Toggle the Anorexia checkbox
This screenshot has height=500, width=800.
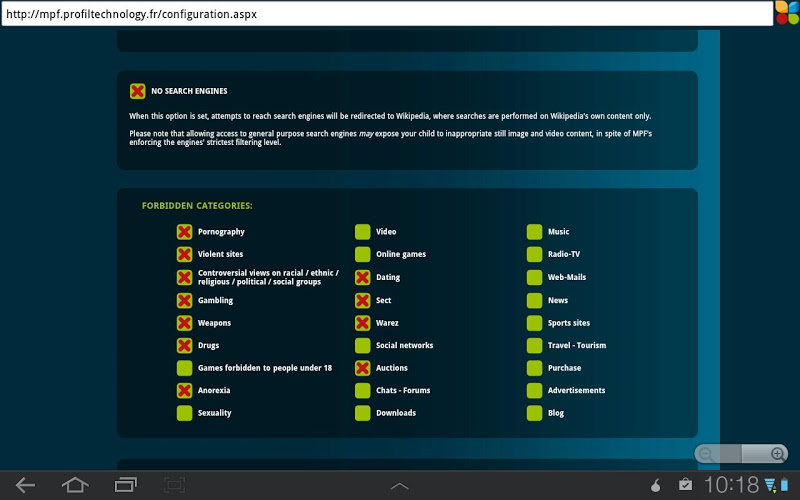(184, 390)
